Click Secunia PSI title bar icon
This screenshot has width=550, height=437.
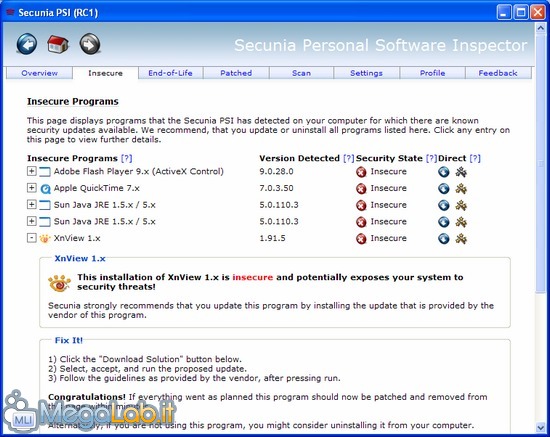pos(10,13)
